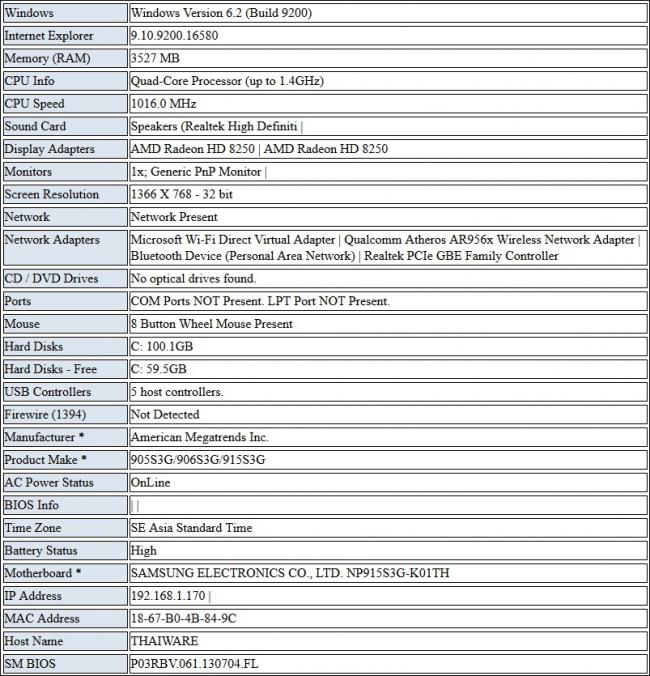Viewport: 650px width, 676px height.
Task: Select "8 Button Wheel Mouse Present" value
Action: [212, 324]
